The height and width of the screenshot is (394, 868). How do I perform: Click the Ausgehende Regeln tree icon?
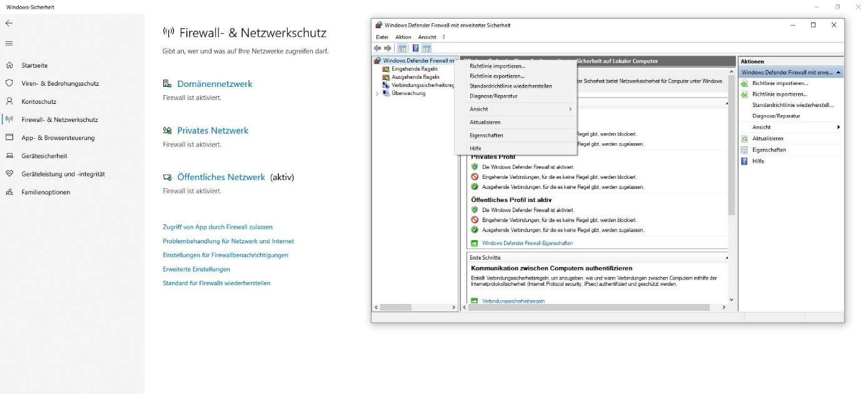[x=386, y=77]
